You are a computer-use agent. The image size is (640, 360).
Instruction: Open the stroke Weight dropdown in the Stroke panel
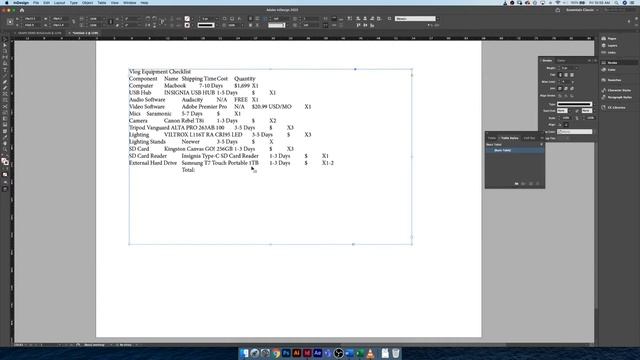tap(577, 68)
